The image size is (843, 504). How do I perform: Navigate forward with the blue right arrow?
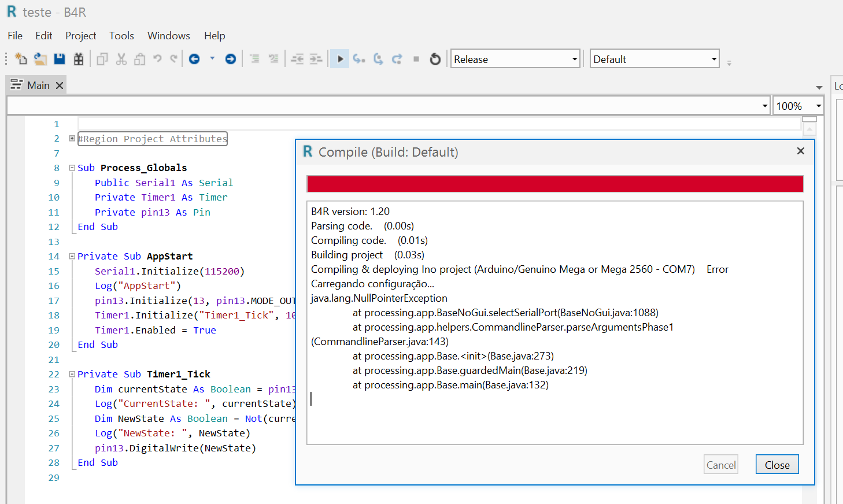coord(230,59)
